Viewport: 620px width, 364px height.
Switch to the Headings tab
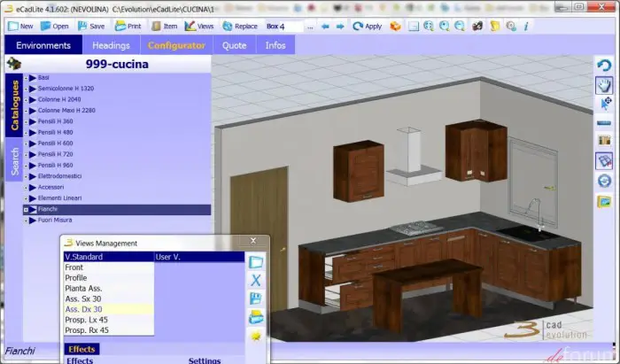click(x=111, y=45)
